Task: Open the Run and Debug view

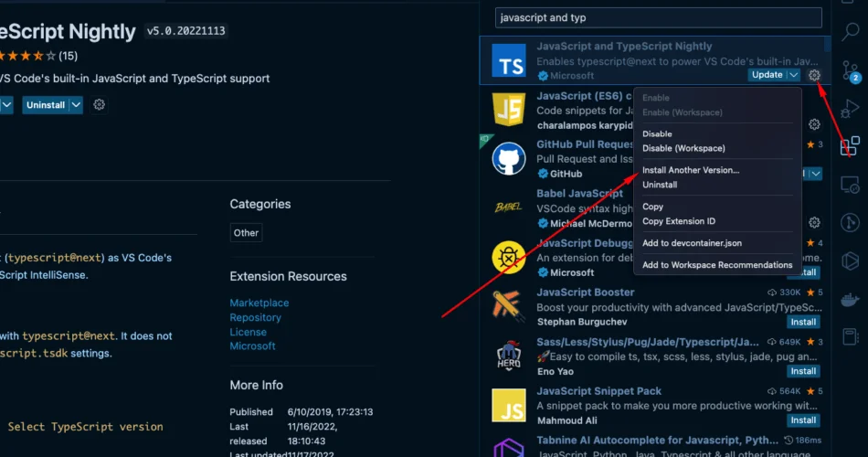Action: pos(850,109)
